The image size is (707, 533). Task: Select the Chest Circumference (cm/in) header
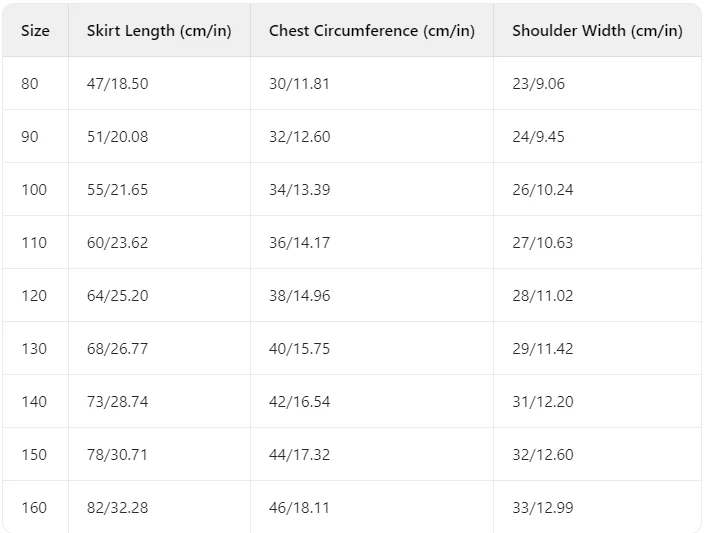372,31
